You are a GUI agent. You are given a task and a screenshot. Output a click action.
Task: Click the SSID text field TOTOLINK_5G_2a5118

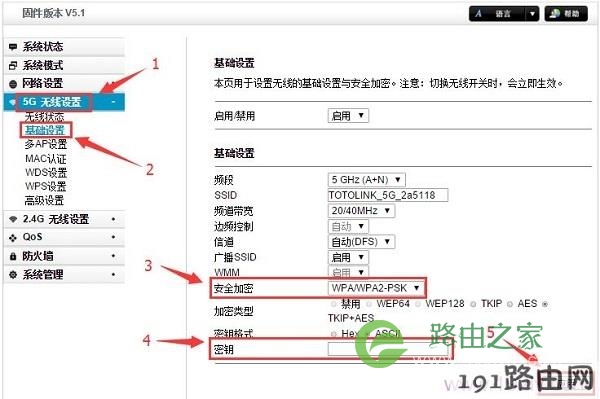point(388,195)
